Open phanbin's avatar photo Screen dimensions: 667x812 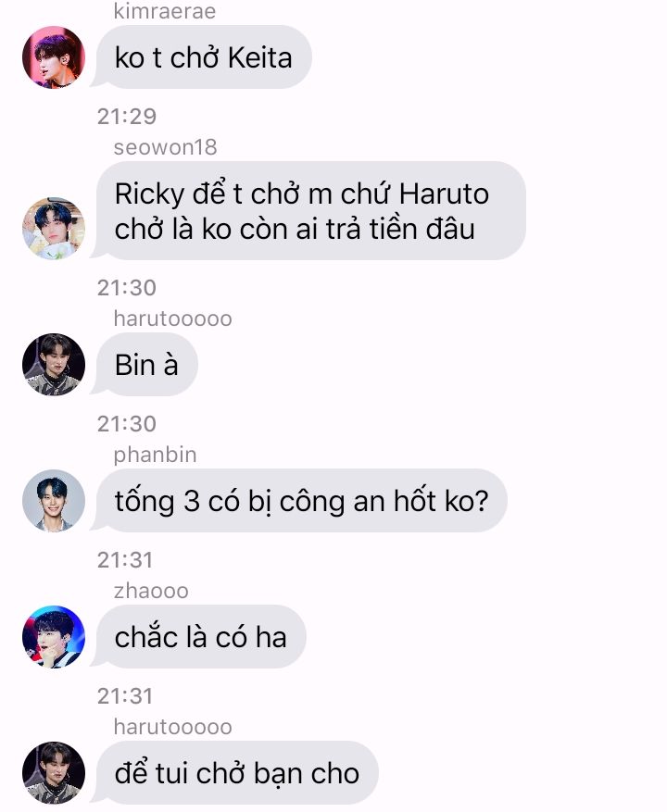(x=54, y=500)
